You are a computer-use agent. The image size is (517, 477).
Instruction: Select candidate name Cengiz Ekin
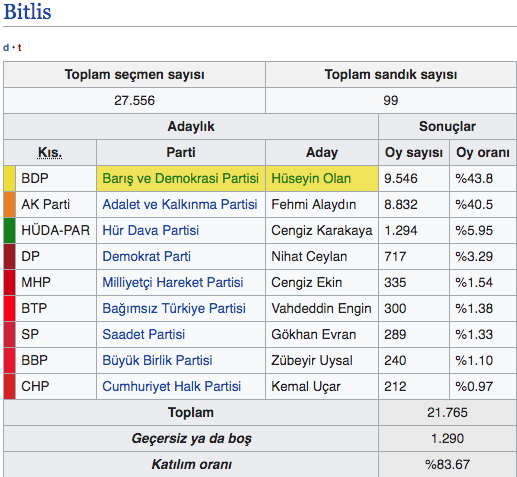coord(307,282)
